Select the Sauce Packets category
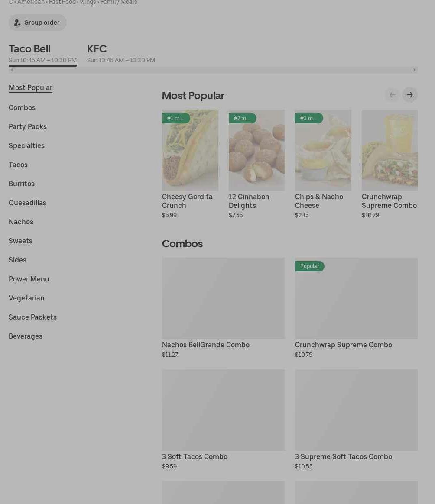Viewport: 435px width, 504px height. pos(32,317)
